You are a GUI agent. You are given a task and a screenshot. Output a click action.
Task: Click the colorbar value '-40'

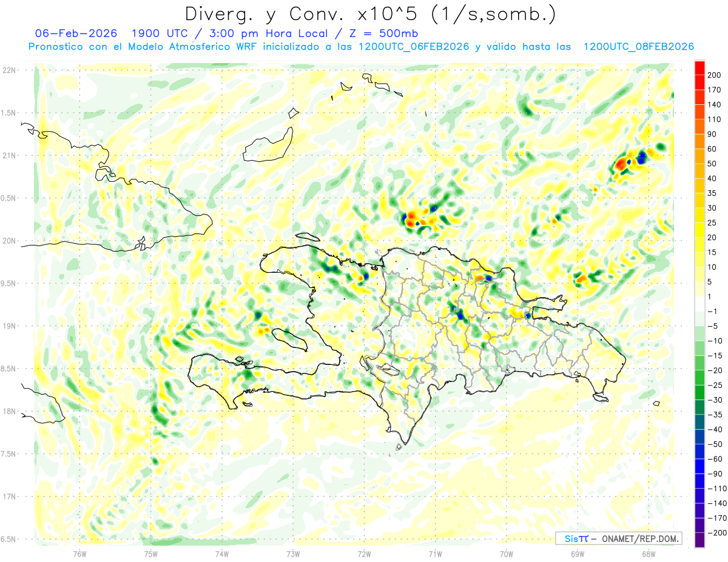pyautogui.click(x=714, y=429)
